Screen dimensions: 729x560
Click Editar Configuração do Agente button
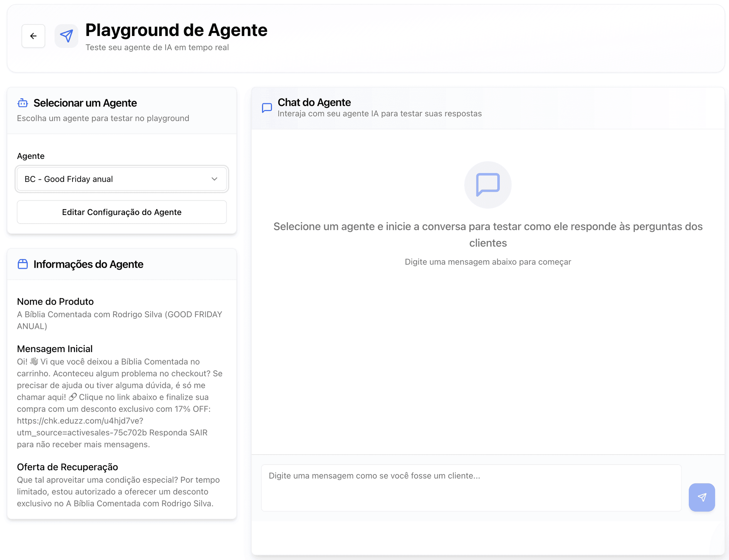(x=122, y=212)
